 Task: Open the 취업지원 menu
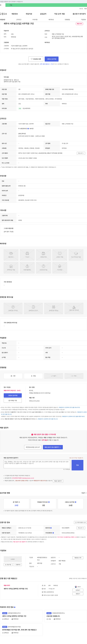[x=29, y=14]
